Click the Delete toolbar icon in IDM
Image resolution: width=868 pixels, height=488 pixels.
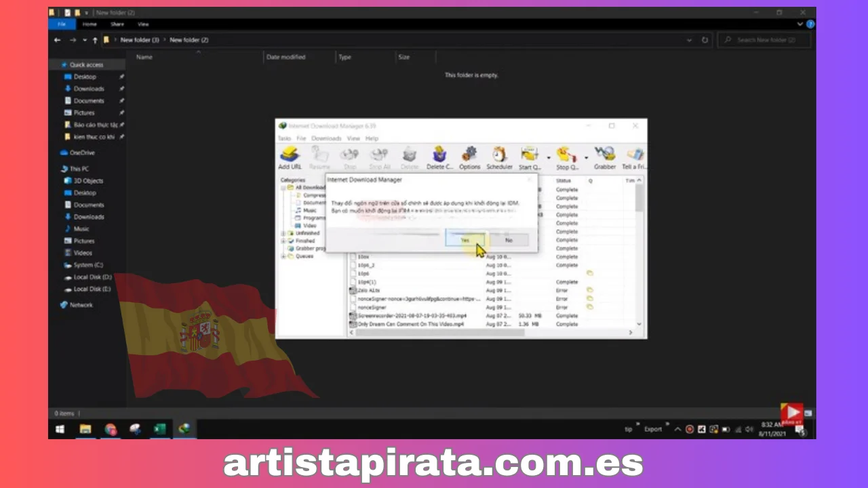410,159
